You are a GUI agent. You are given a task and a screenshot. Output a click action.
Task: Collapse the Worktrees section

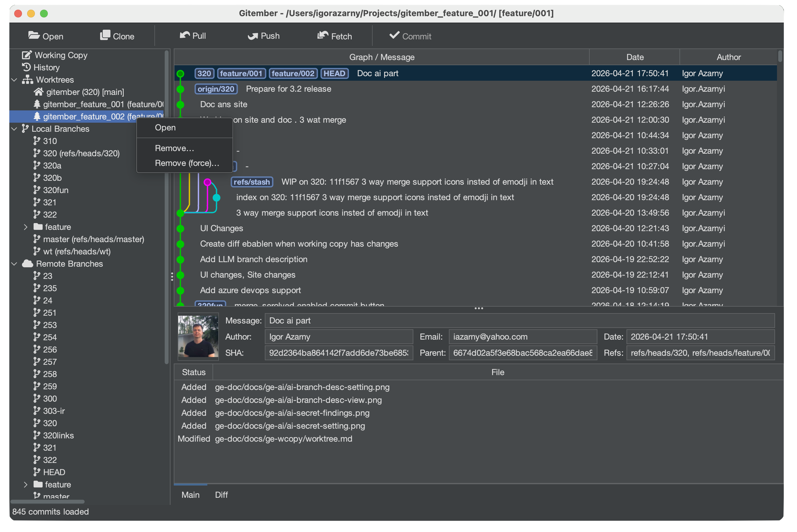coord(14,80)
